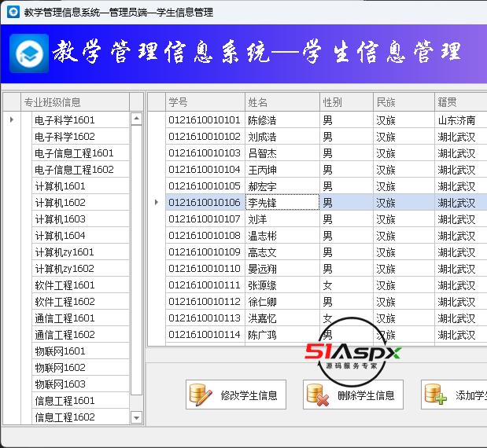The height and width of the screenshot is (448, 487).
Task: Click student name 温志彬
Action: (x=282, y=235)
